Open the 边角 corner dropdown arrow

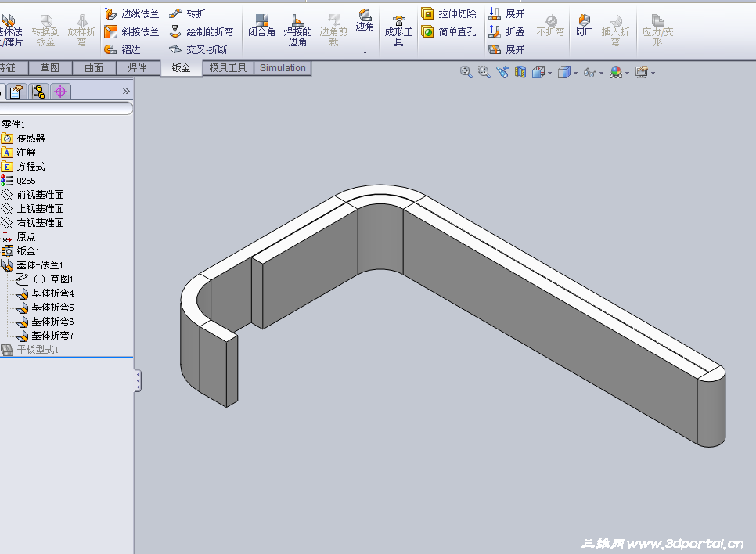point(365,52)
